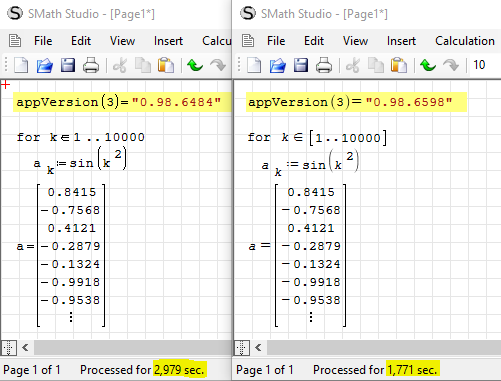Click horizontal scrollbar track in left window
This screenshot has width=501, height=381.
(x=132, y=348)
